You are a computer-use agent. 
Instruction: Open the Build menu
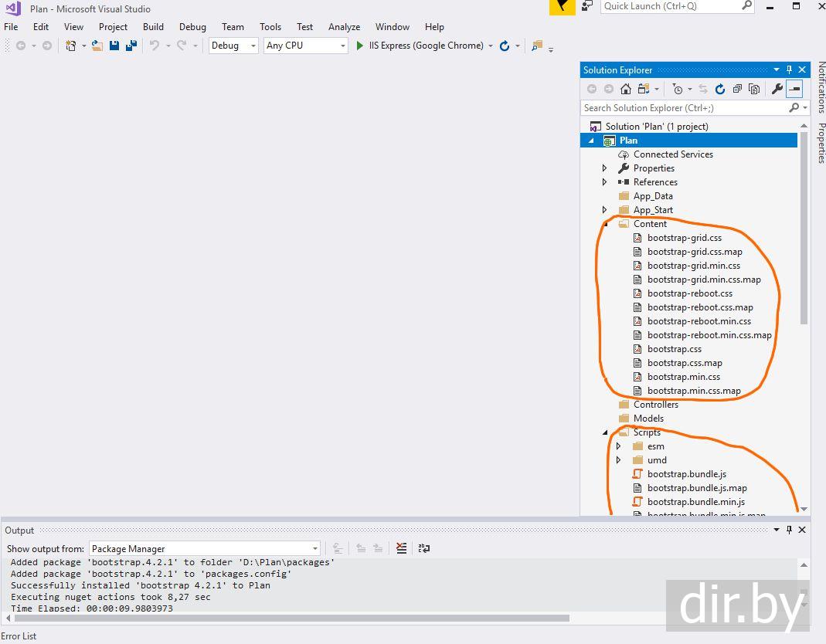click(x=153, y=26)
